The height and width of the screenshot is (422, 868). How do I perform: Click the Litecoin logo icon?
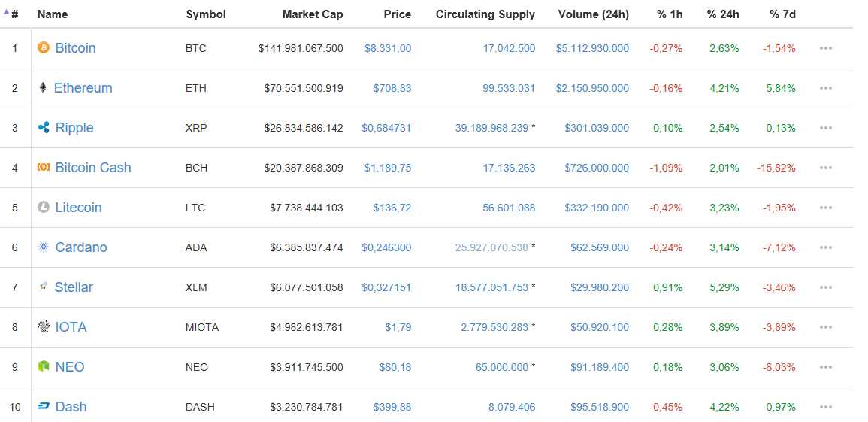point(44,208)
